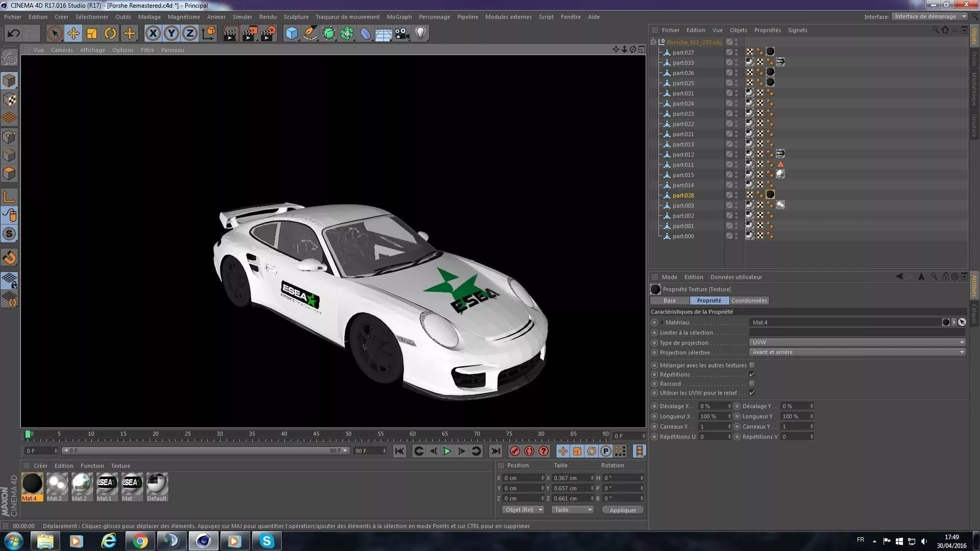Open viewport Caméras menu

(62, 50)
